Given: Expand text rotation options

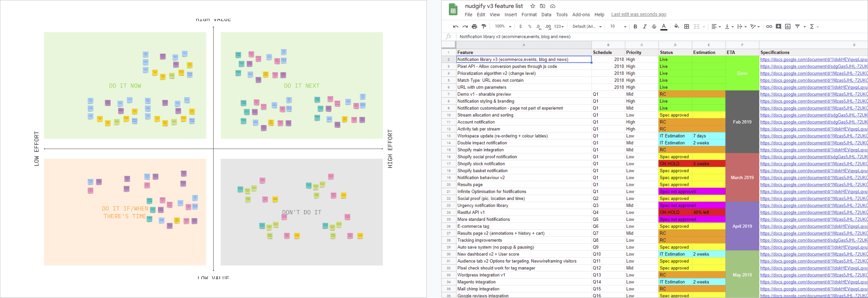Looking at the screenshot, I should [755, 27].
